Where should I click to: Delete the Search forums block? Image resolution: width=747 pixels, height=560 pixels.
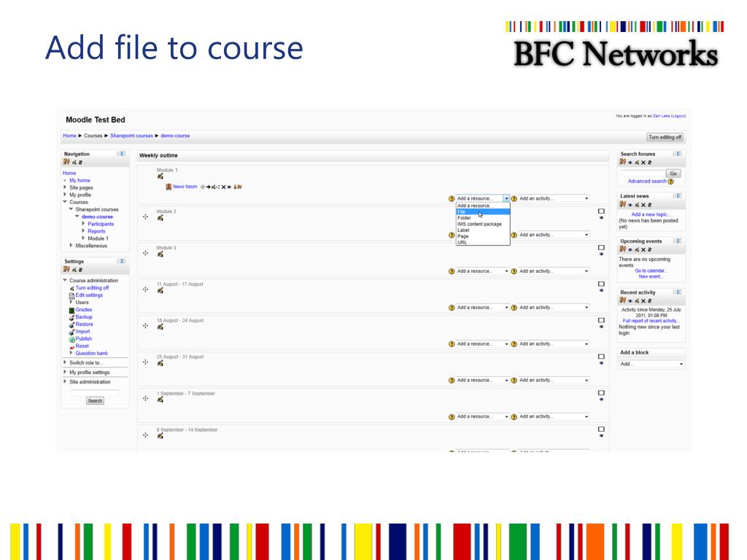[x=643, y=163]
